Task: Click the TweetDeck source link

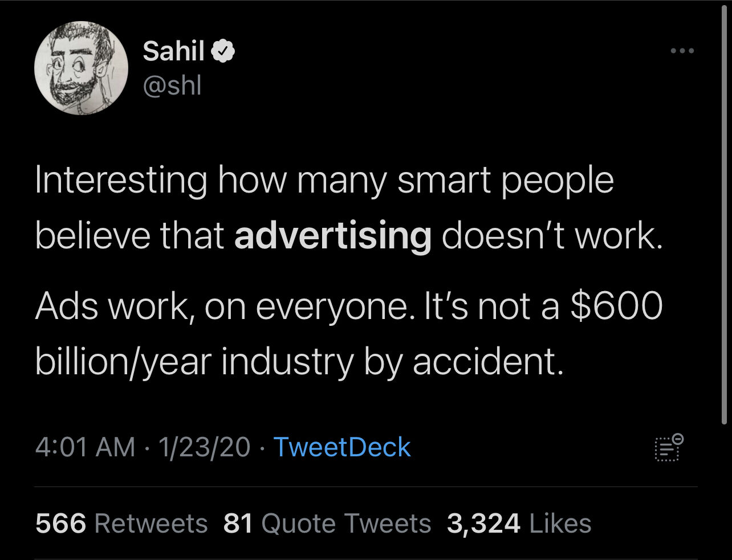Action: coord(342,447)
